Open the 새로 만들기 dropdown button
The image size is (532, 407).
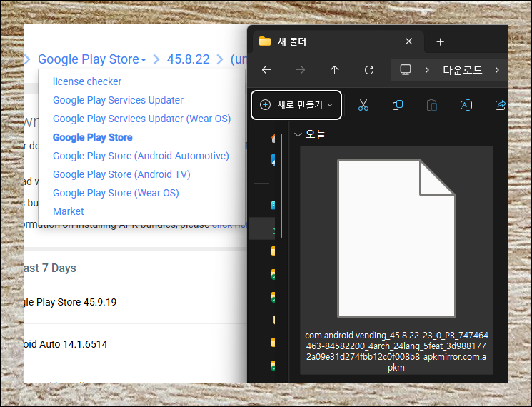pos(296,105)
